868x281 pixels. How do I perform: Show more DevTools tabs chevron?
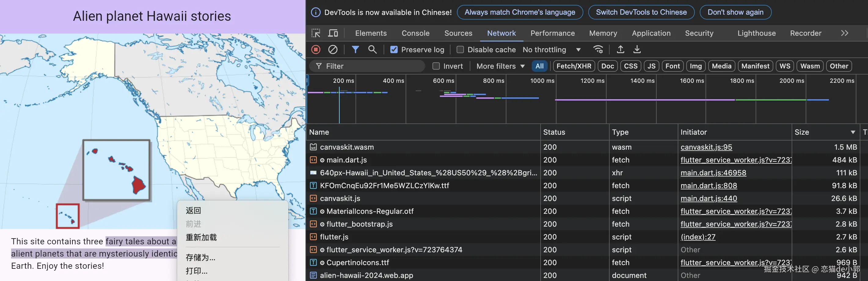click(x=844, y=33)
